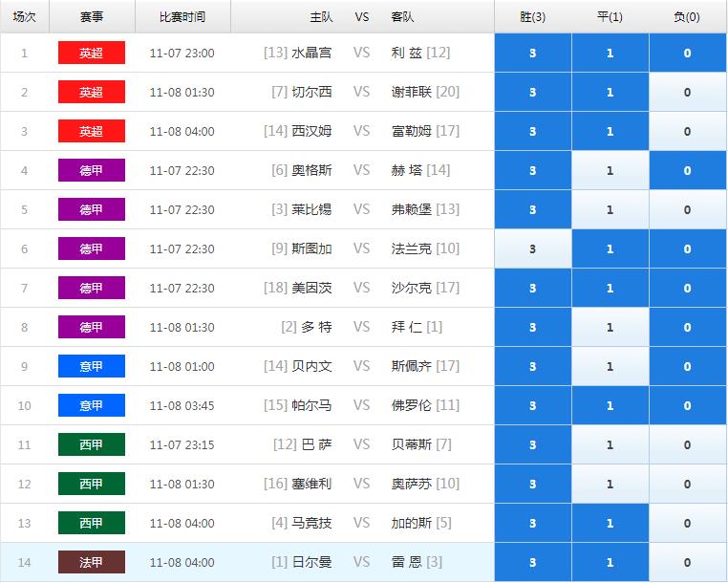
Task: Select loss (0) for 西汉姆 vs 富勒姆
Action: tap(688, 131)
